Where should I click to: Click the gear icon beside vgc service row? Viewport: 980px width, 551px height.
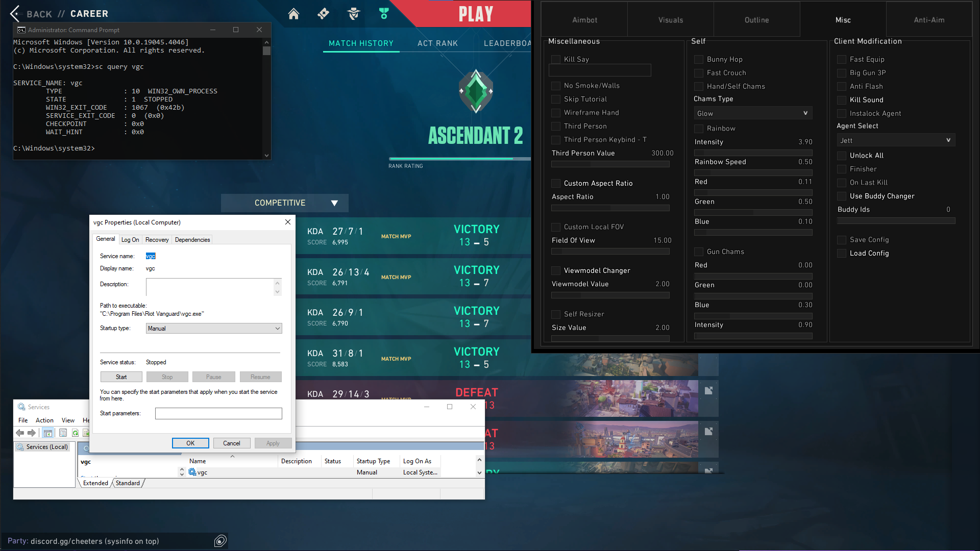[192, 472]
